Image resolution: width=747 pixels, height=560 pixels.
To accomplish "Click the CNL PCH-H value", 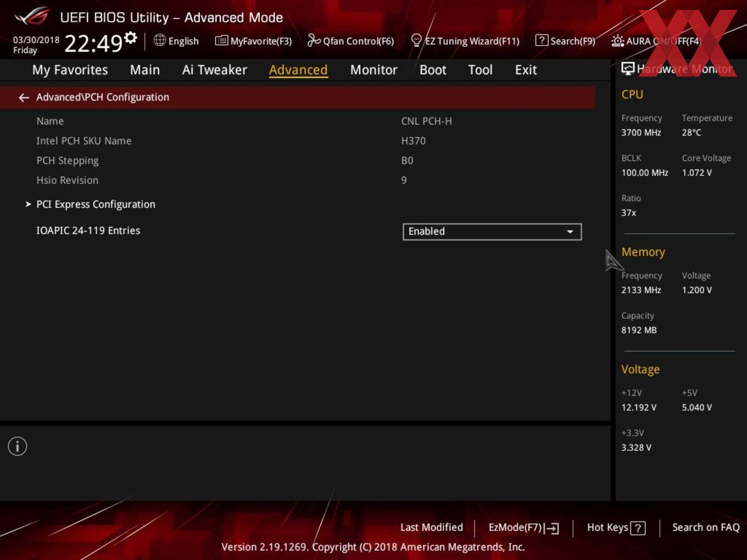I will [426, 121].
